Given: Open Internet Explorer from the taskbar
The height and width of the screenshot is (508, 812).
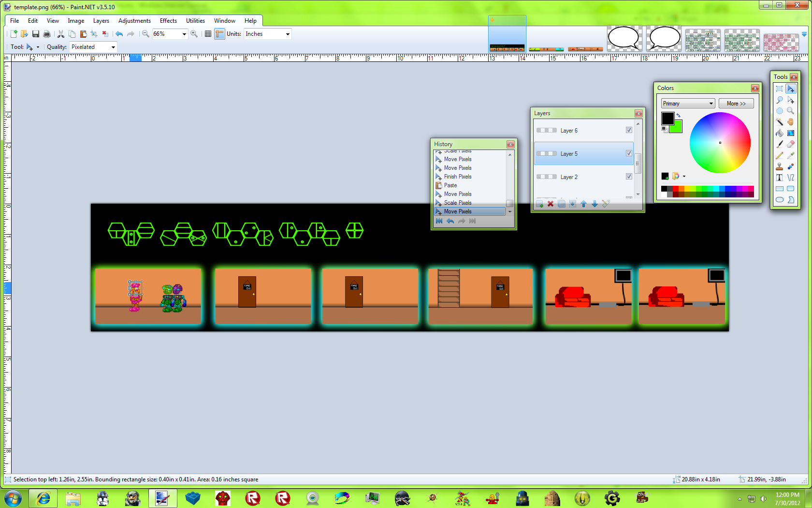Looking at the screenshot, I should coord(43,498).
